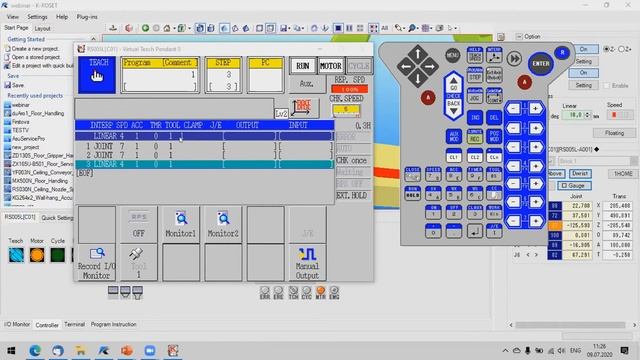Click the STEP key on the pendant keypad
This screenshot has height=360, width=640.
point(475,75)
